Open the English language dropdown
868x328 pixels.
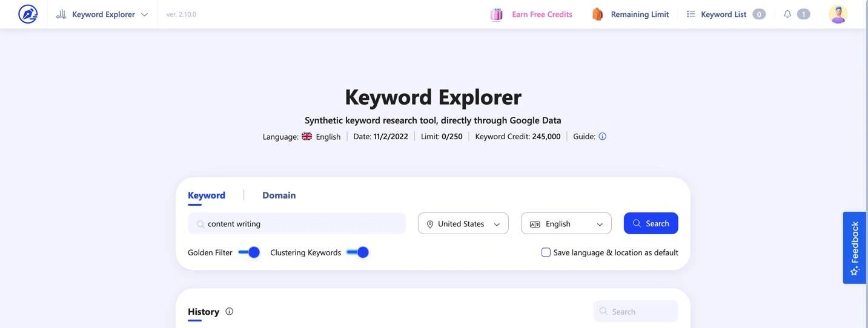pyautogui.click(x=566, y=224)
